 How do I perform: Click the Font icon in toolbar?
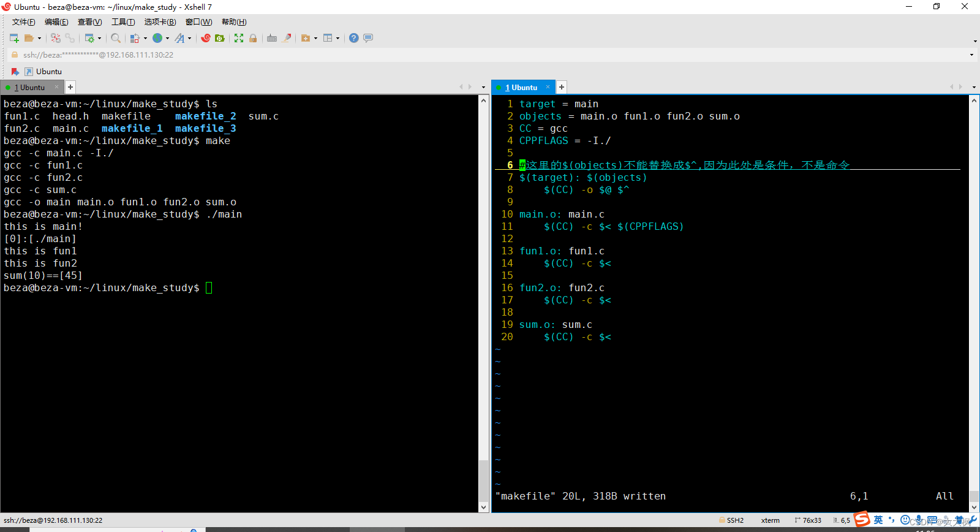pyautogui.click(x=179, y=38)
